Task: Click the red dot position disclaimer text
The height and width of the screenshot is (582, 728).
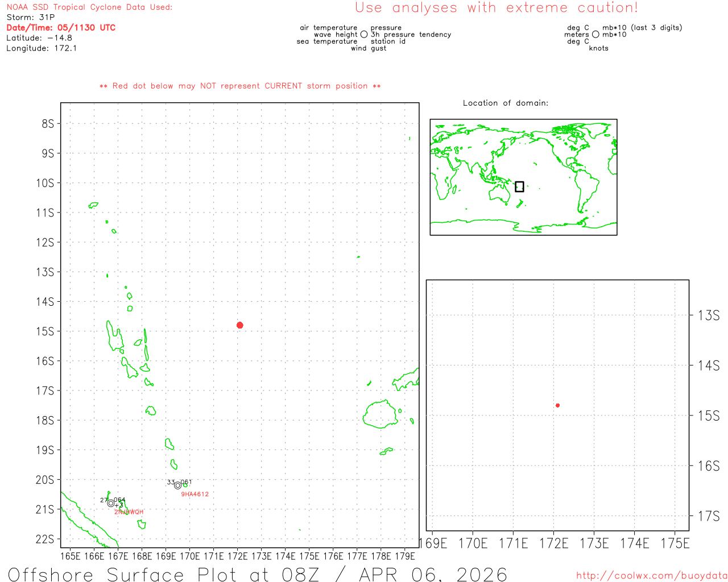Action: click(x=240, y=86)
